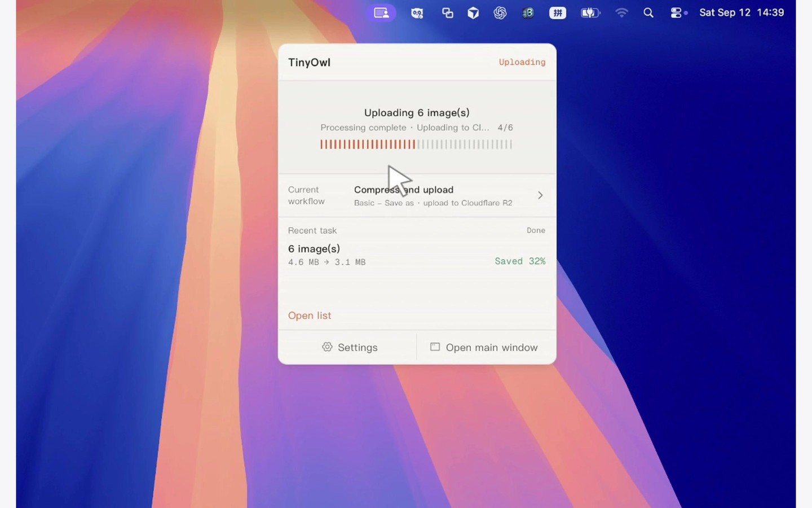Click the green B menu bar icon
This screenshot has width=812, height=508.
click(528, 13)
